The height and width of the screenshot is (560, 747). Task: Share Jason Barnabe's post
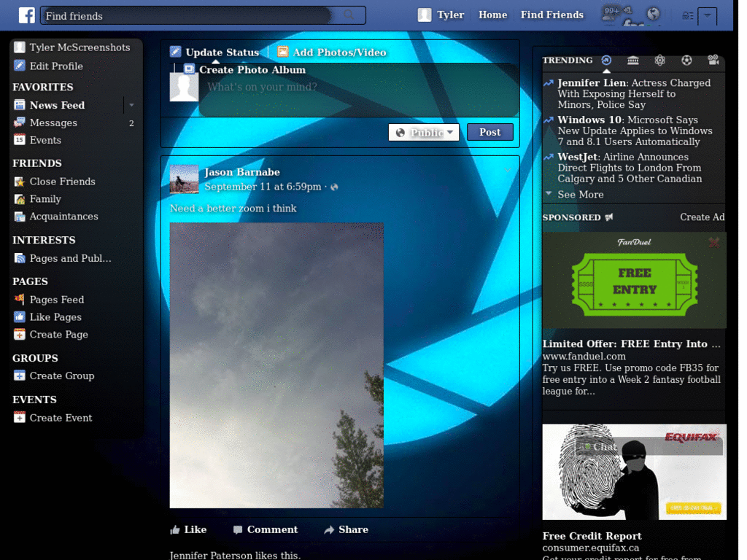point(346,529)
